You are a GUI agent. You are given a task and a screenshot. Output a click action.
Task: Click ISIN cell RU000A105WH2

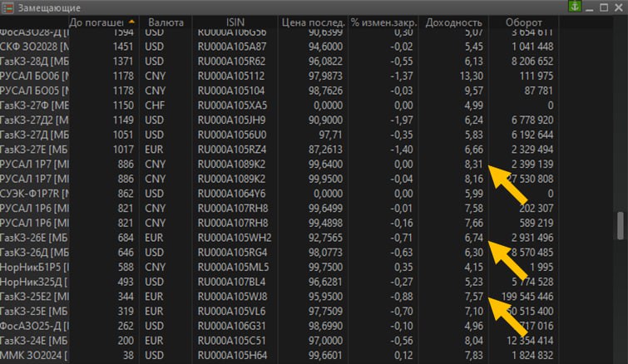point(235,238)
